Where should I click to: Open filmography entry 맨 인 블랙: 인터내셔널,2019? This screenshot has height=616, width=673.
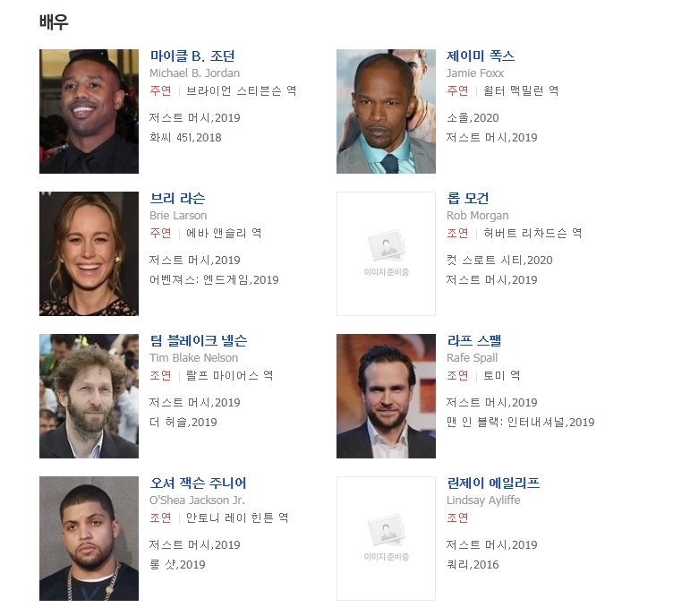[520, 423]
